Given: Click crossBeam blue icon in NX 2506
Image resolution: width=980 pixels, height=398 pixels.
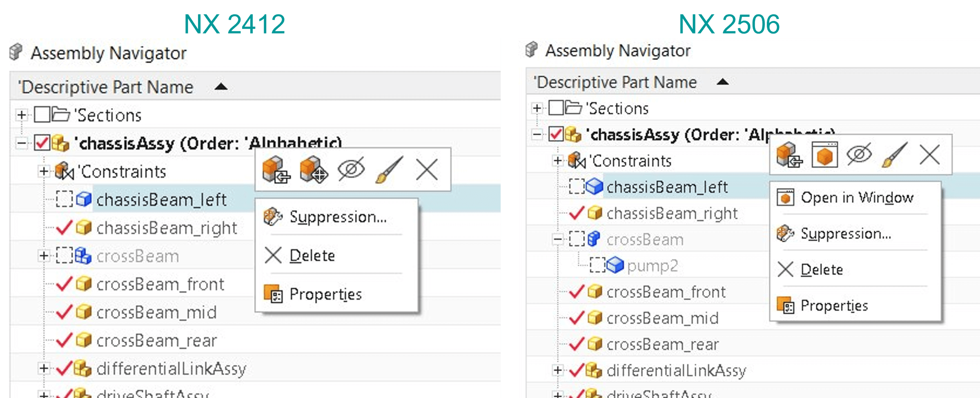Looking at the screenshot, I should pos(594,239).
